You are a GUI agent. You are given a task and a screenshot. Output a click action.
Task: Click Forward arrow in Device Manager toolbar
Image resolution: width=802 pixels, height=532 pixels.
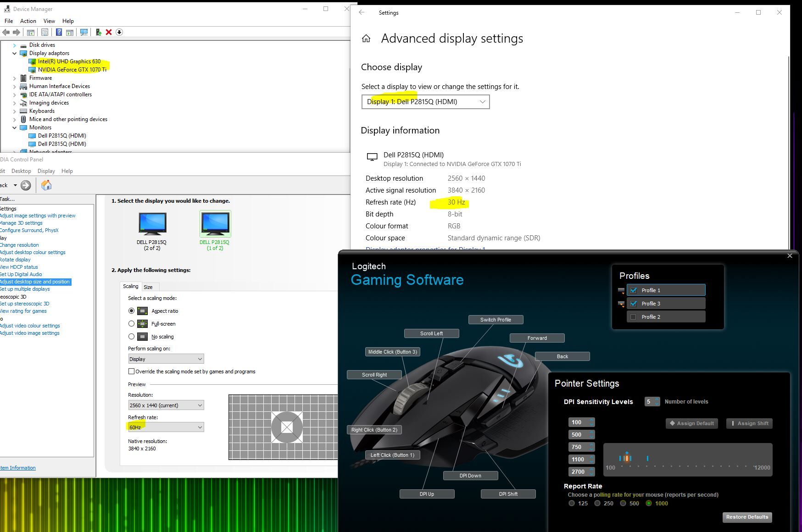(17, 32)
